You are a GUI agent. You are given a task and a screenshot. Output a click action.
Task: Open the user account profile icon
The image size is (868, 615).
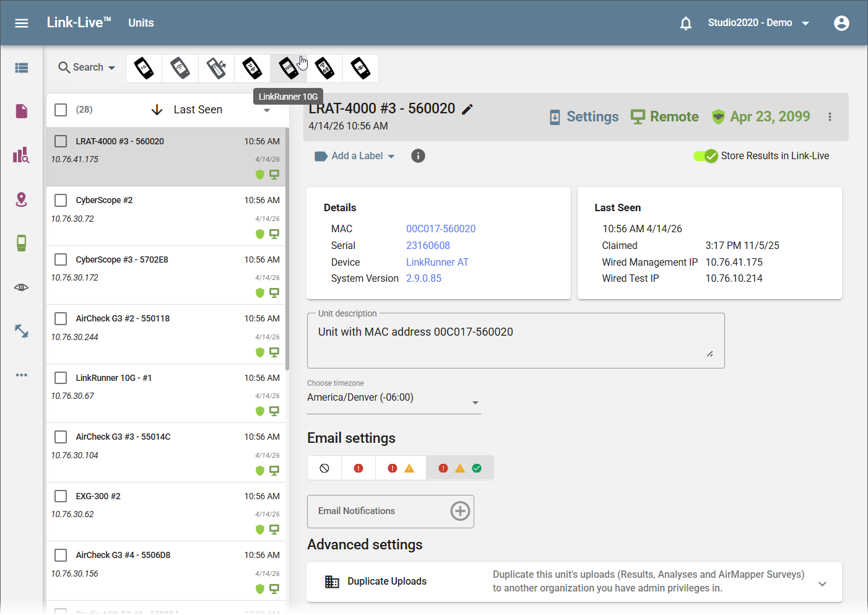(841, 23)
